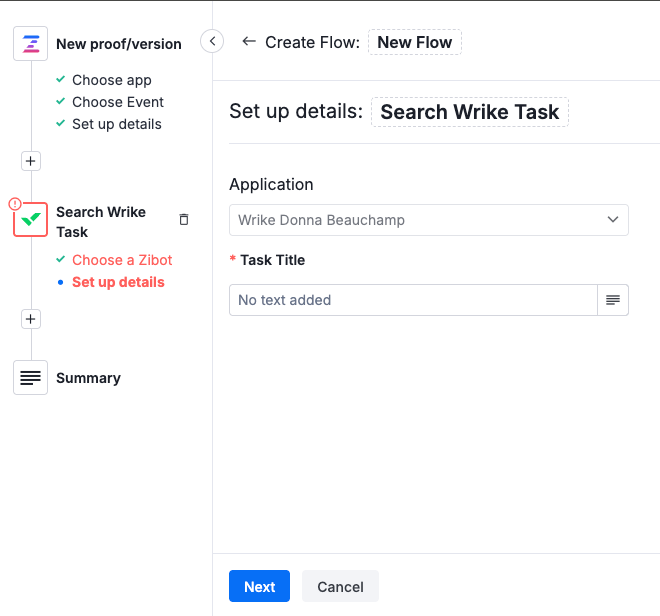Click the Search Wrike Task title in the sidebar
The width and height of the screenshot is (660, 616).
click(101, 222)
